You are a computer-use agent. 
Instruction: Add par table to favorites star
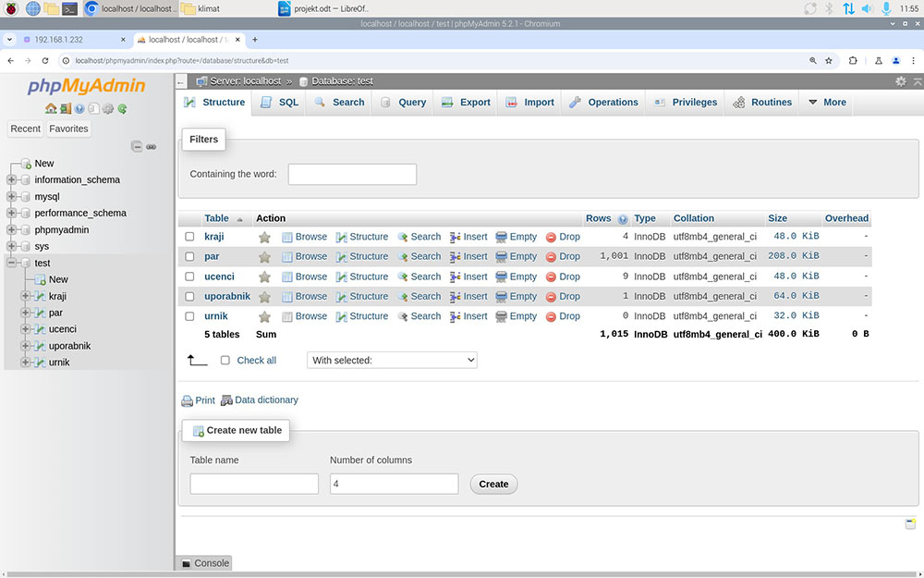(x=264, y=257)
